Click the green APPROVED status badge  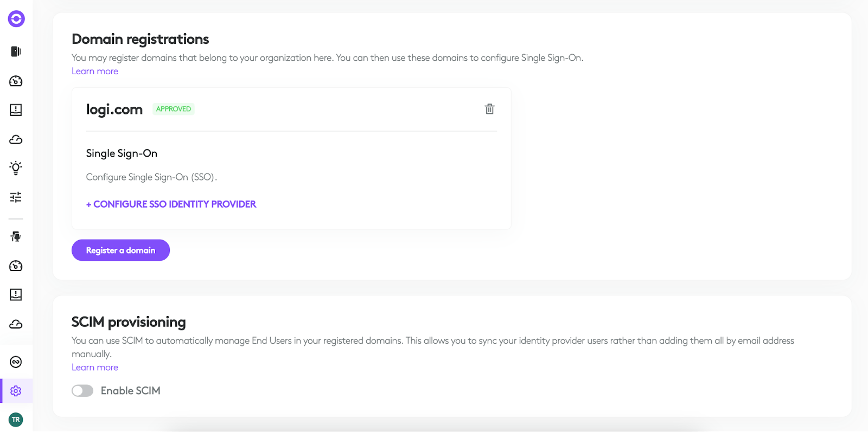click(x=174, y=109)
